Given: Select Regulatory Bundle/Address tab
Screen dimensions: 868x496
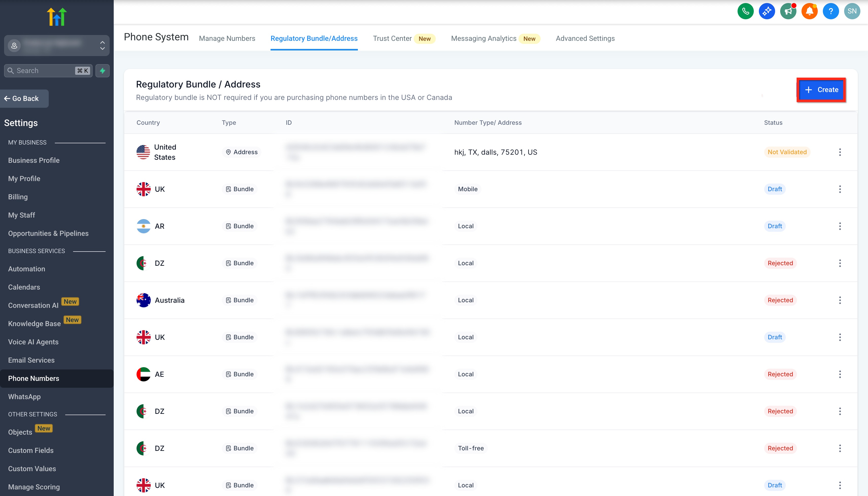Looking at the screenshot, I should (x=314, y=39).
